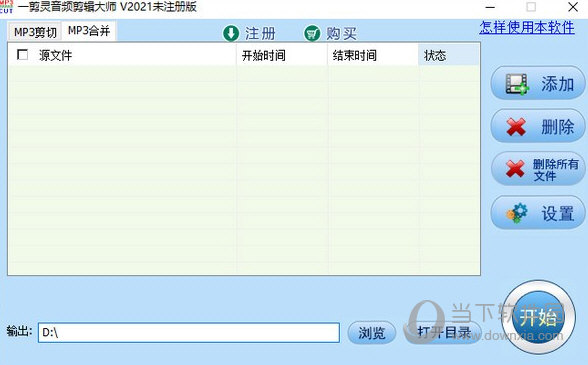The width and height of the screenshot is (588, 365).
Task: Click the 输出 path input field
Action: tap(189, 332)
